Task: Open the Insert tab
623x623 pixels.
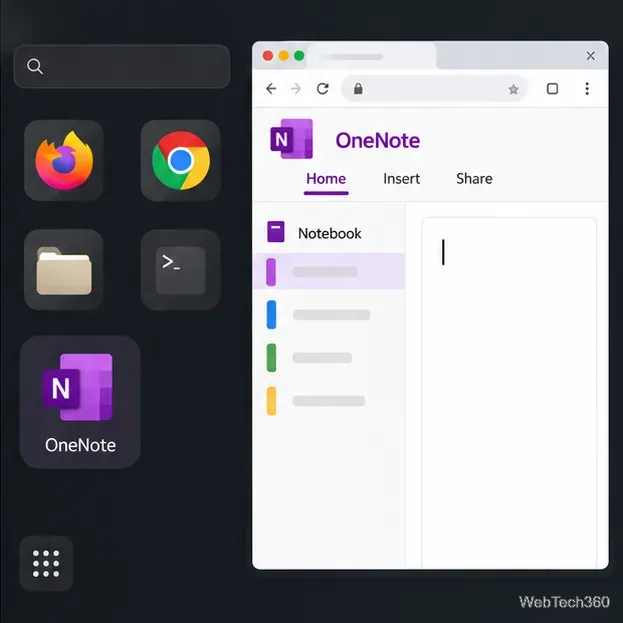Action: (x=401, y=179)
